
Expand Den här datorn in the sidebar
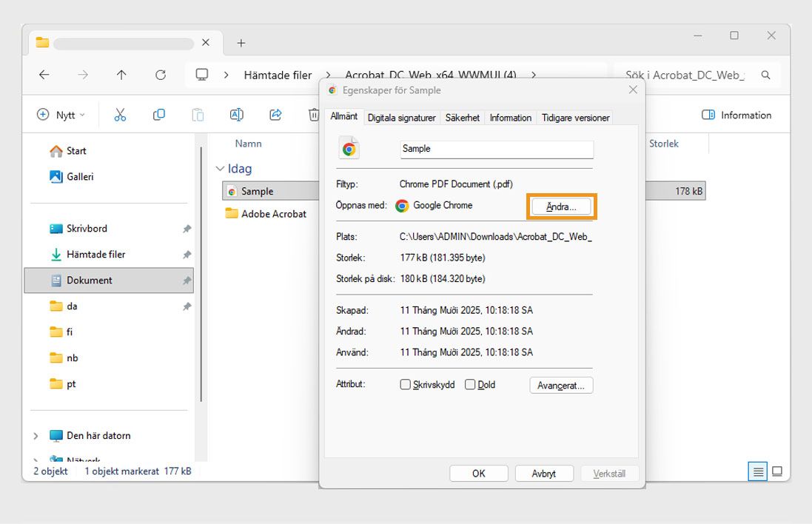pos(36,435)
